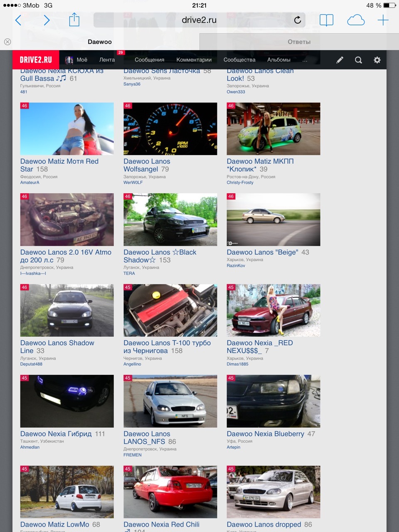The height and width of the screenshot is (532, 399).
Task: Open Daewoo Nexia _RED NEXU$$$_ thumbnail
Action: (x=273, y=310)
